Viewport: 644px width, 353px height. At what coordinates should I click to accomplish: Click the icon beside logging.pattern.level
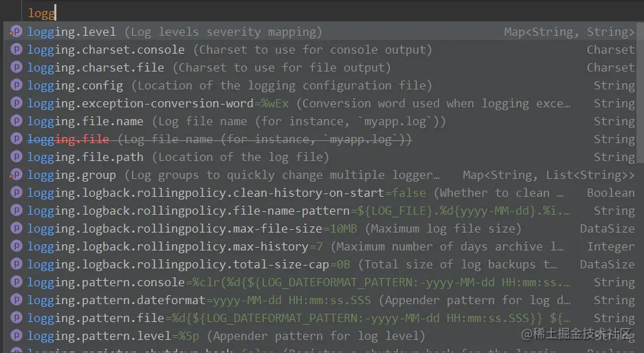[16, 336]
